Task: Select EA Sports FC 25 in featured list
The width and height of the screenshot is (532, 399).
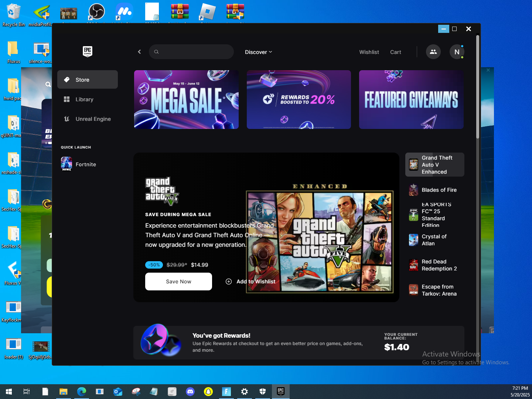Action: tap(435, 215)
